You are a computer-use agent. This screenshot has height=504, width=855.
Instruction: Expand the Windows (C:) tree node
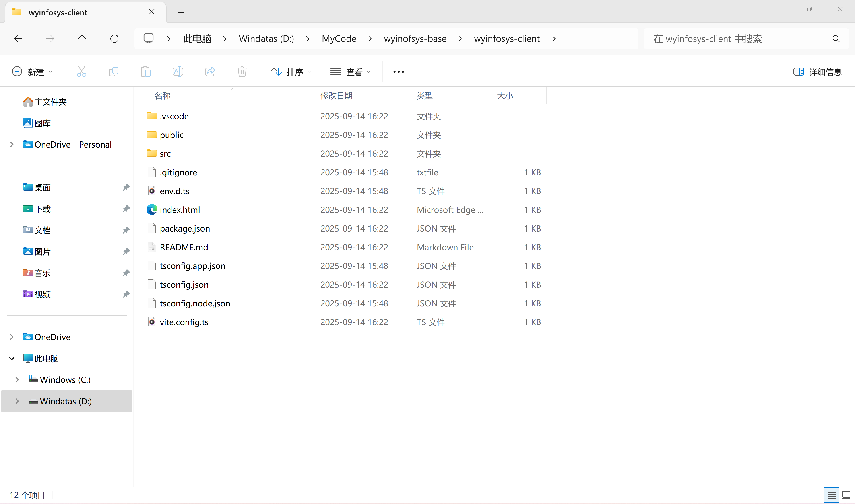tap(17, 380)
